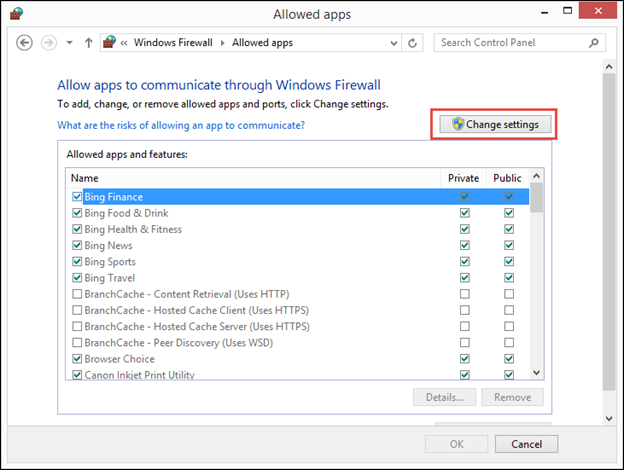The image size is (624, 470).
Task: Click the Forward navigation arrow
Action: click(x=49, y=43)
